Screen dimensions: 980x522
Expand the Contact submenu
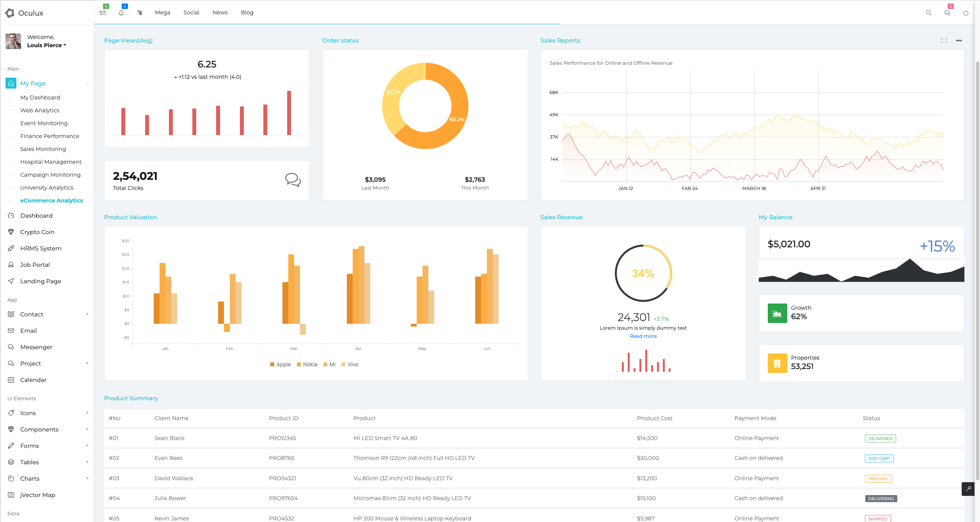point(87,314)
